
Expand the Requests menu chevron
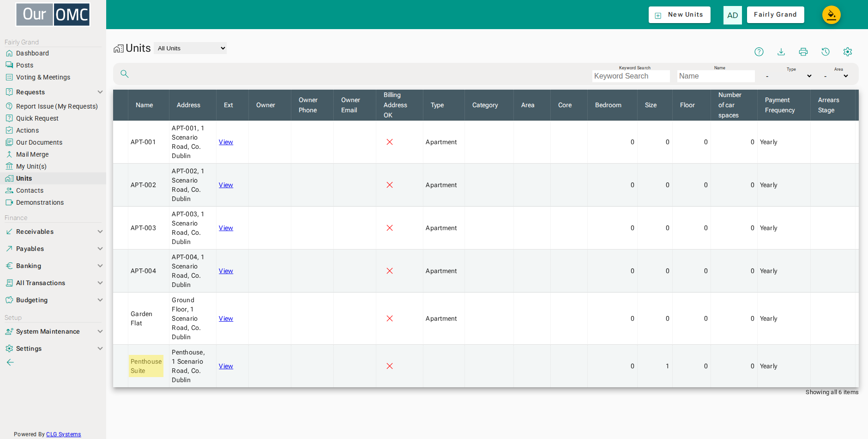[100, 92]
